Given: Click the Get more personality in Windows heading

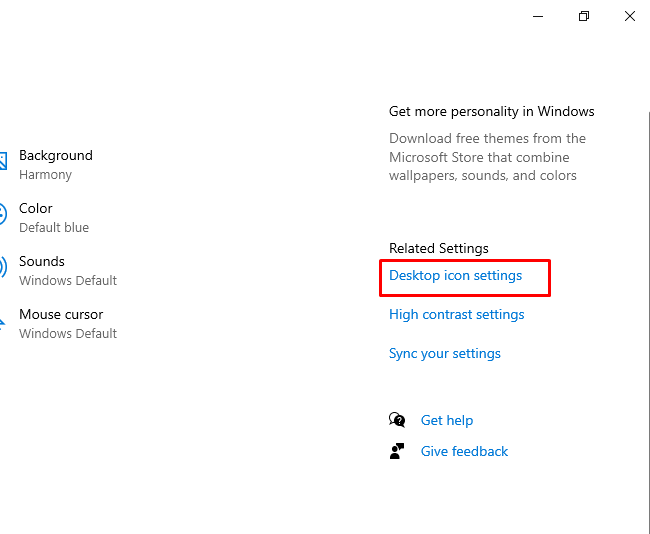Looking at the screenshot, I should (491, 112).
